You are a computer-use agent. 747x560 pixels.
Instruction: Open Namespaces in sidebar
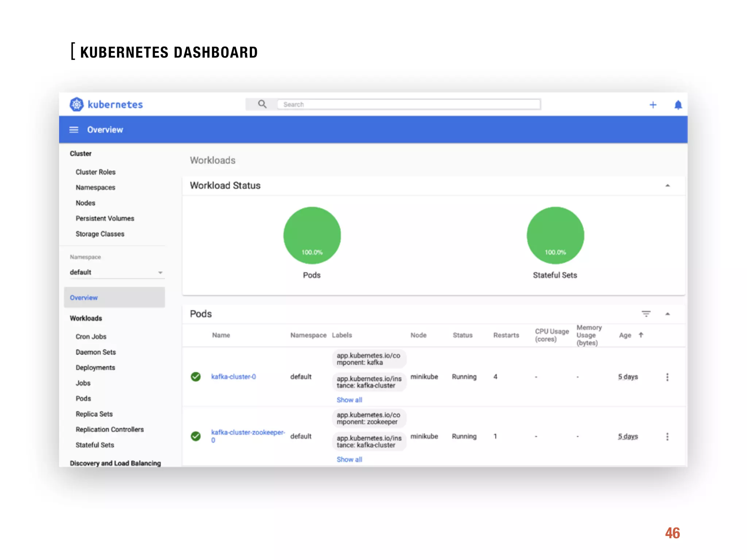96,187
